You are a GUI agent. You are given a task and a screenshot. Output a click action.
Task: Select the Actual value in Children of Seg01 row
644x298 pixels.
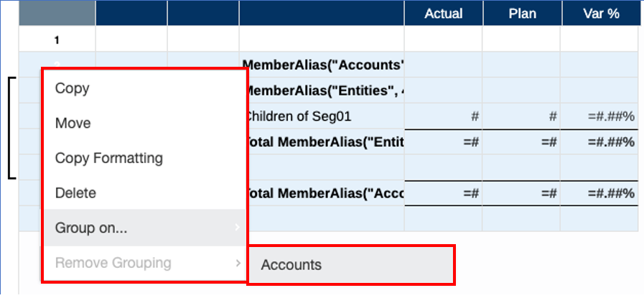pos(443,116)
